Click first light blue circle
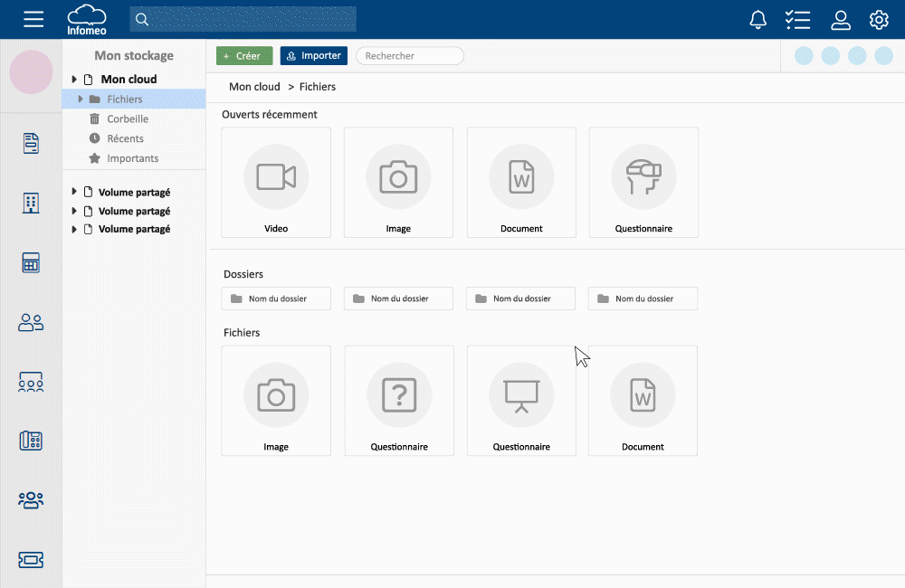Image resolution: width=905 pixels, height=588 pixels. [x=804, y=56]
